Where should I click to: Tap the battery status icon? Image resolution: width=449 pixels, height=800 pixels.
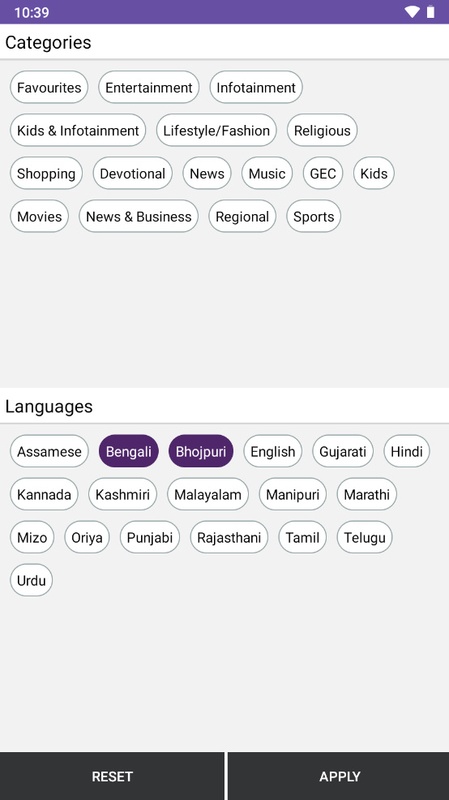(431, 12)
